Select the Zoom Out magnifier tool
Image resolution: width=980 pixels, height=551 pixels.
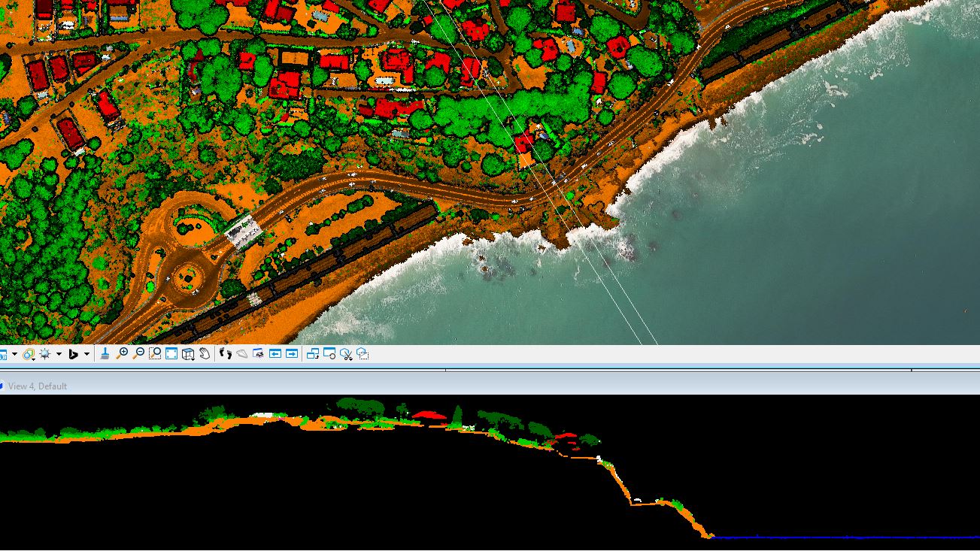pos(138,354)
